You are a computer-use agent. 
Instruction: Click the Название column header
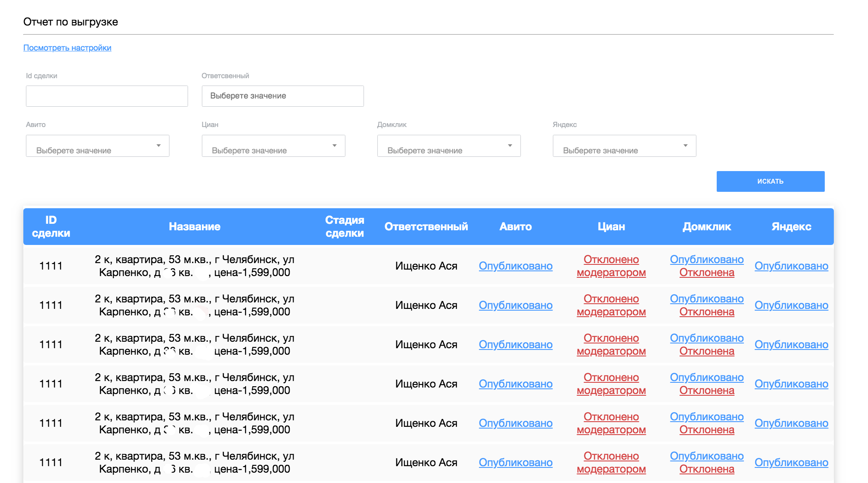coord(195,227)
